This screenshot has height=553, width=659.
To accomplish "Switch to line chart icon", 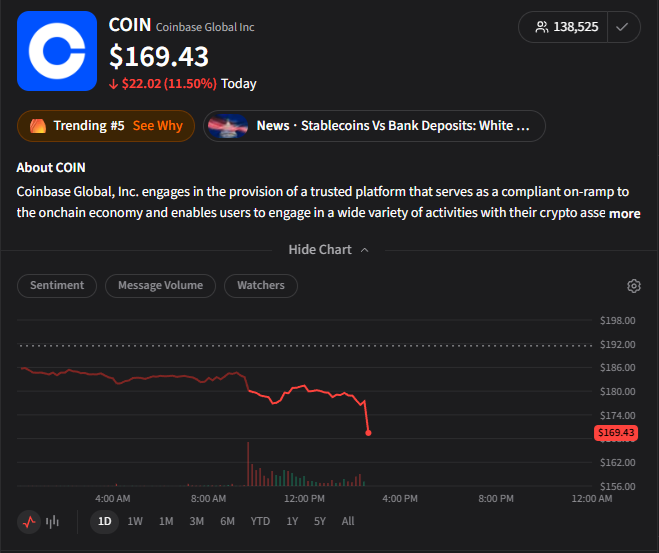I will coord(29,522).
